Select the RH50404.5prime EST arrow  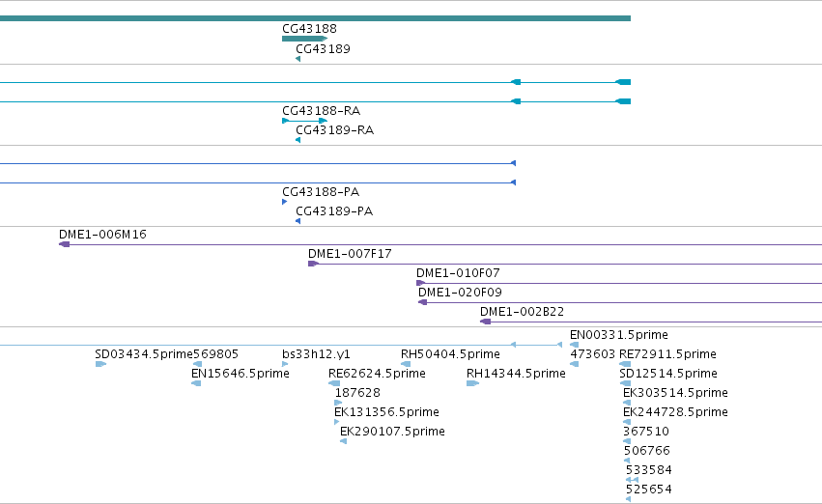(406, 364)
